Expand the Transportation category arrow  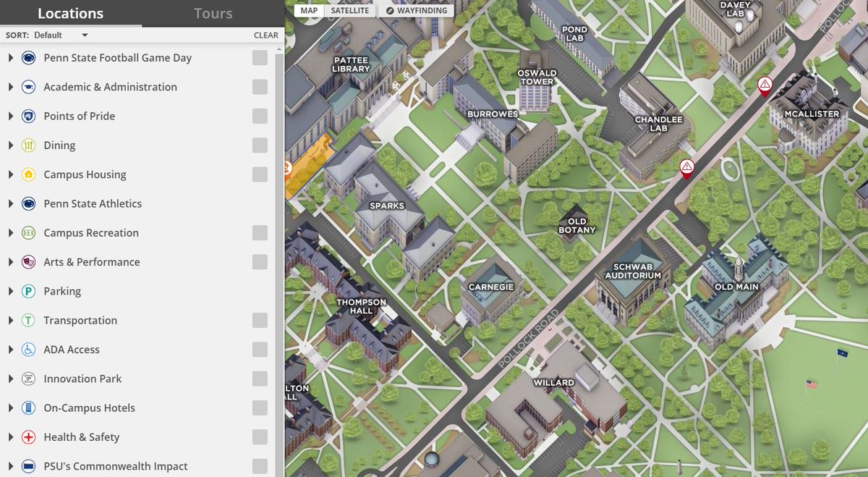(11, 321)
